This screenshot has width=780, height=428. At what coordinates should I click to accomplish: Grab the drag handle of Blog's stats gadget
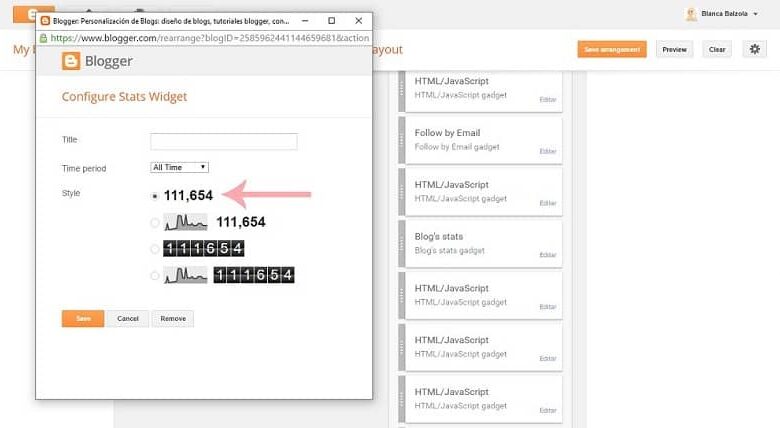click(x=401, y=244)
